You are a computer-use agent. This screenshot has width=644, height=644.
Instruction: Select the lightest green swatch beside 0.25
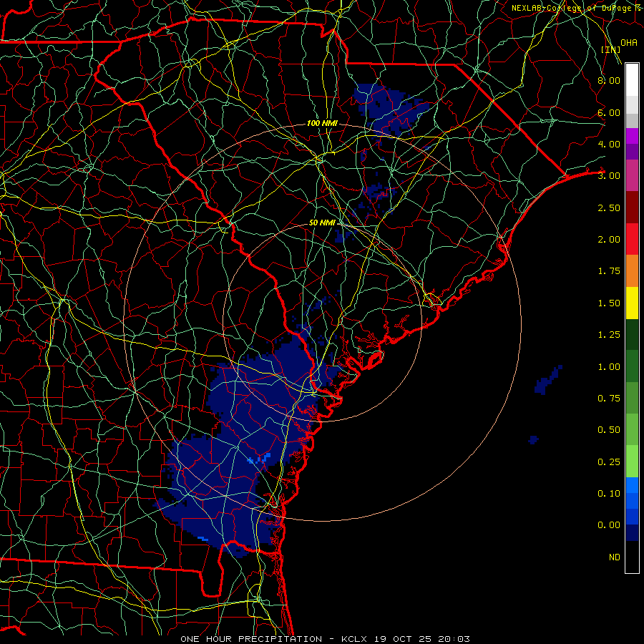coord(632,462)
